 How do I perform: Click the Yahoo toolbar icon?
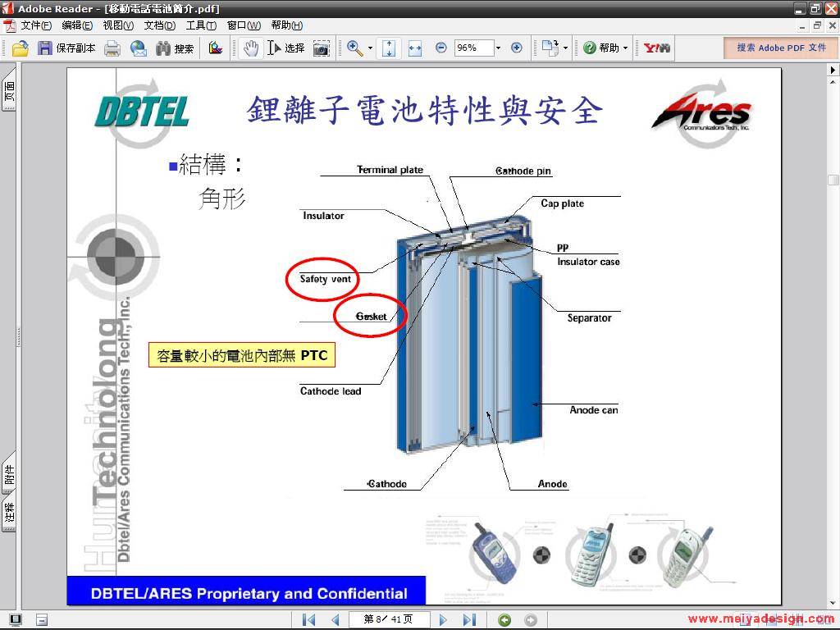tap(656, 48)
